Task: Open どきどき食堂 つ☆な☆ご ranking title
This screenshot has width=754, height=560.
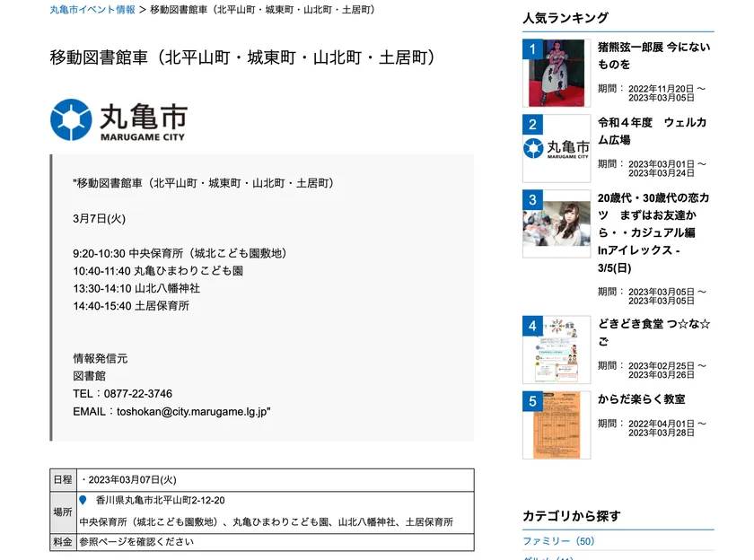Action: (654, 332)
